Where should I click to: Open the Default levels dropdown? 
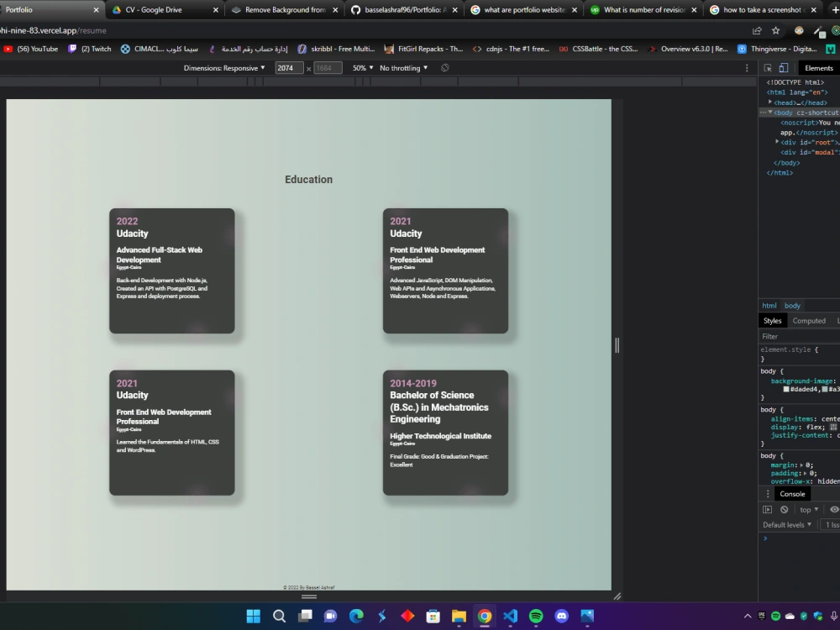pos(787,525)
